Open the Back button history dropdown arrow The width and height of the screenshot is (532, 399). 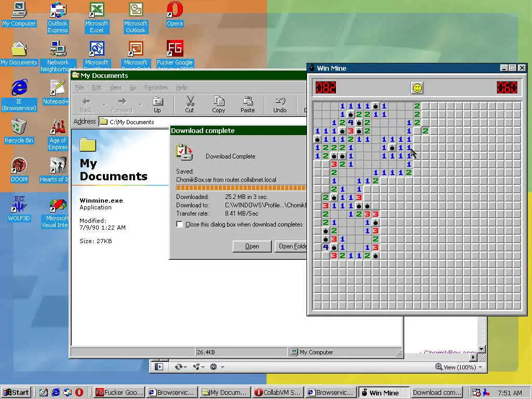104,104
